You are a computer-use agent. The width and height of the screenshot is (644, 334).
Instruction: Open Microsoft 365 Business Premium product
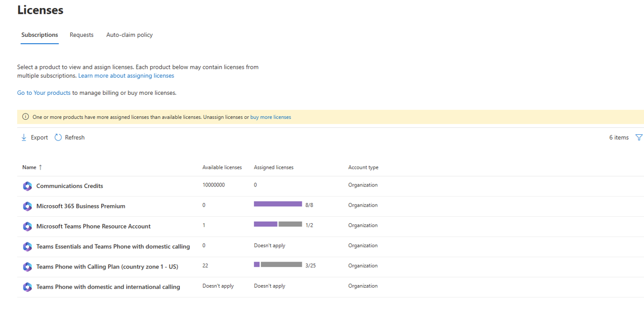[x=81, y=206]
